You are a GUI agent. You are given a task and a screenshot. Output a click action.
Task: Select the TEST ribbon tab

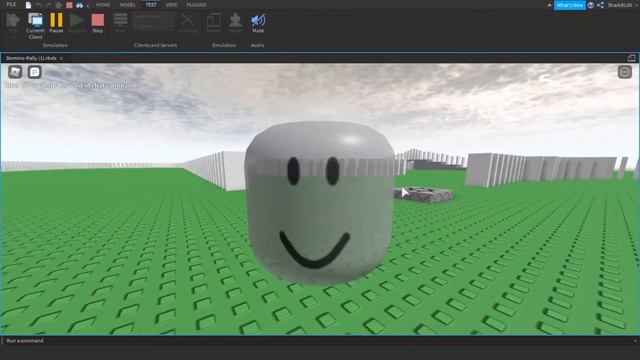coord(151,5)
